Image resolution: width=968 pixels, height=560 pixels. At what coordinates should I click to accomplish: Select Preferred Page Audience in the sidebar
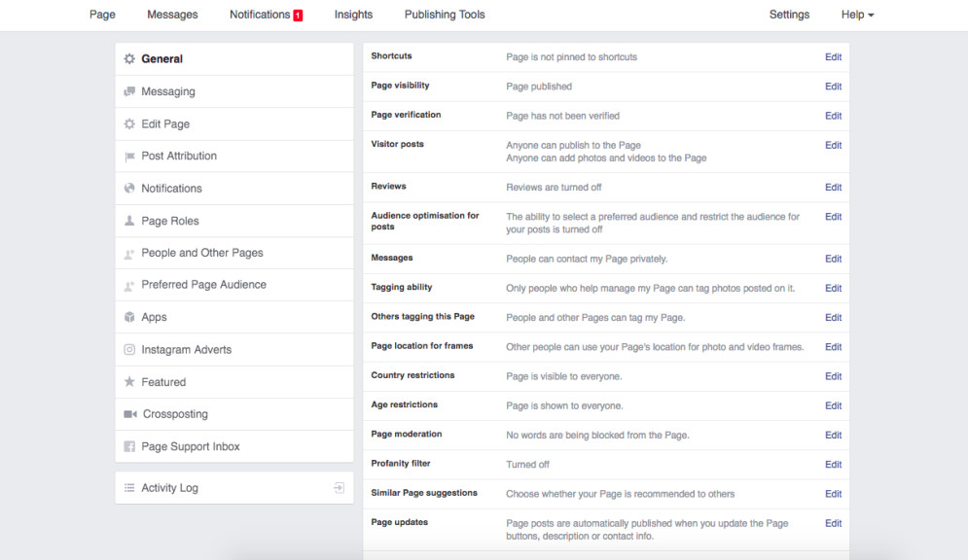point(203,285)
